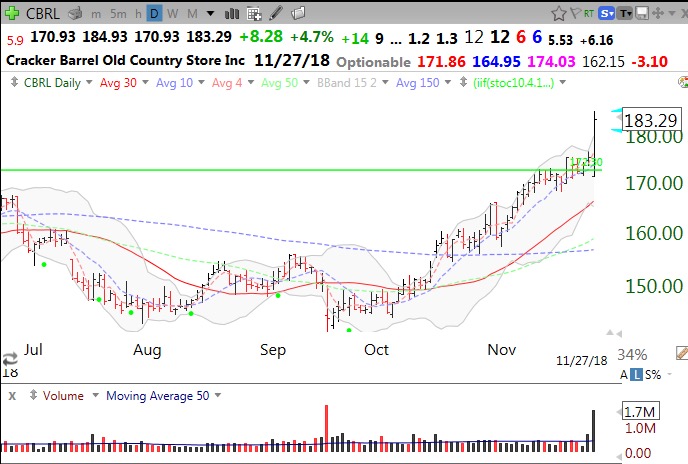Select the 'L' log scale toggle

coord(636,374)
